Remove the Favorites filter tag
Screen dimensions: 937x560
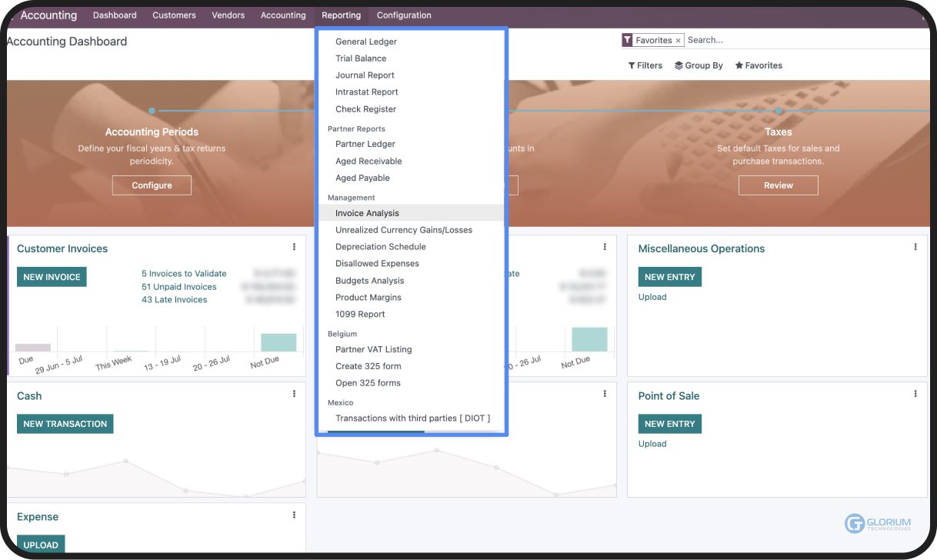[x=678, y=40]
